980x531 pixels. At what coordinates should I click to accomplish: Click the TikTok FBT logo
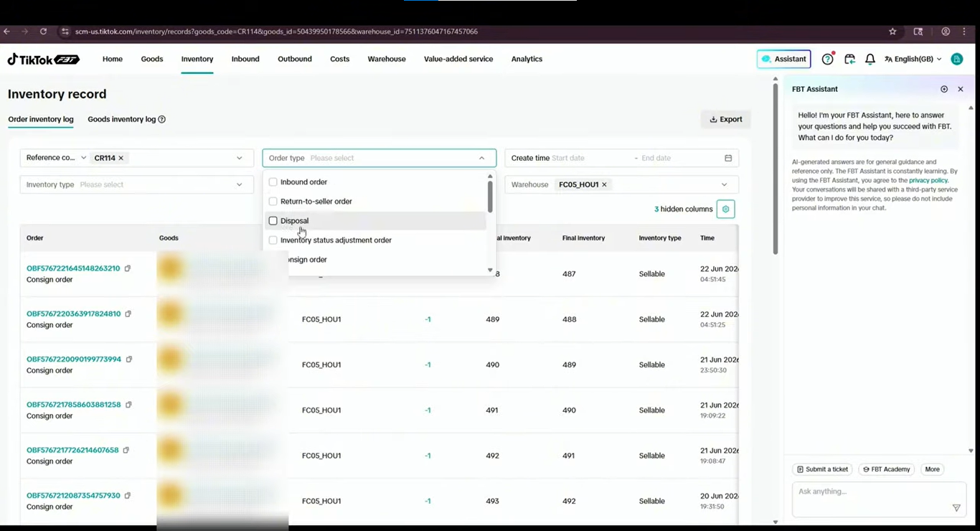[x=44, y=59]
